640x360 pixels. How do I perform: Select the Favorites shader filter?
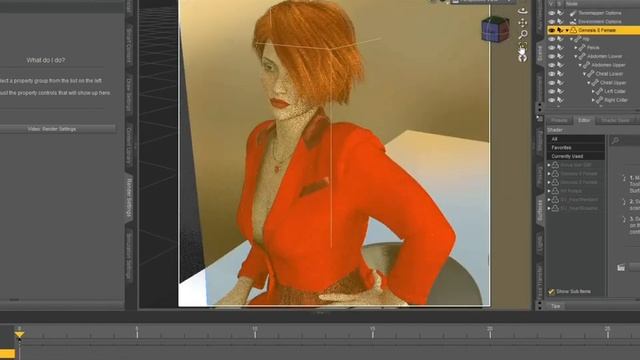tap(576, 147)
